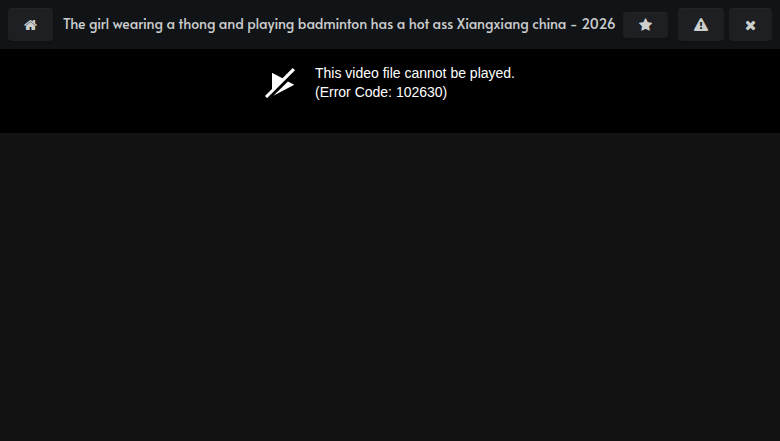Click the number '102630' in the error
Image resolution: width=780 pixels, height=441 pixels.
coord(419,92)
